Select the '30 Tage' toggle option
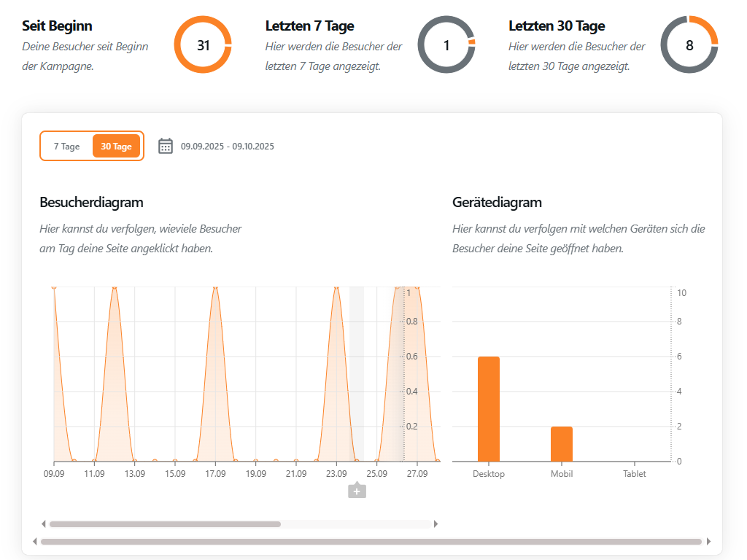Screen dimensions: 747x560 (x=115, y=146)
